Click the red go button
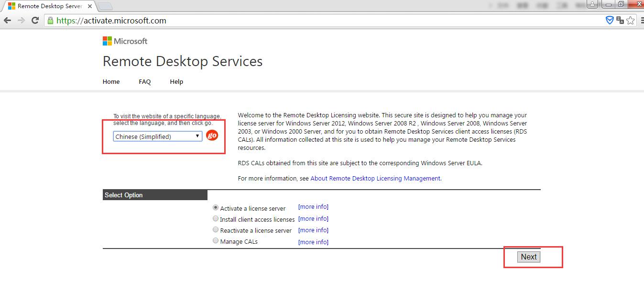The image size is (644, 283). 212,136
